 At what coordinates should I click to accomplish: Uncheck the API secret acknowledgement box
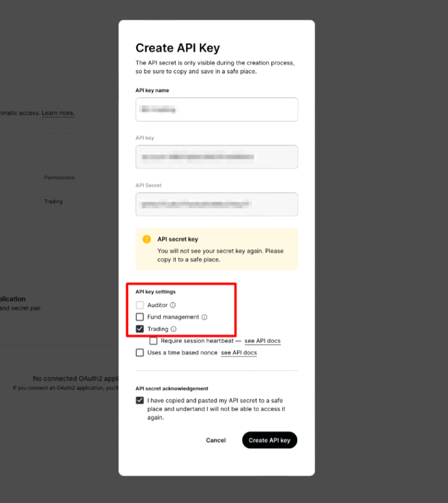140,400
